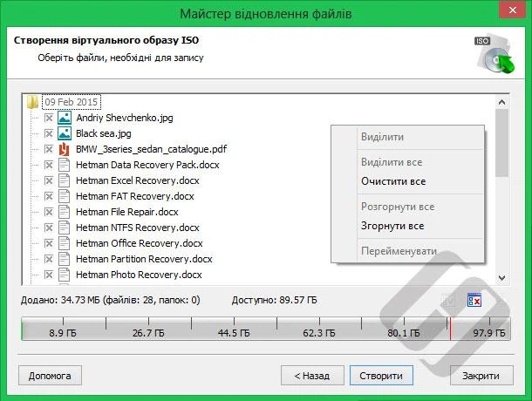532x401 pixels.
Task: Open help with the Допомога button
Action: pyautogui.click(x=50, y=376)
